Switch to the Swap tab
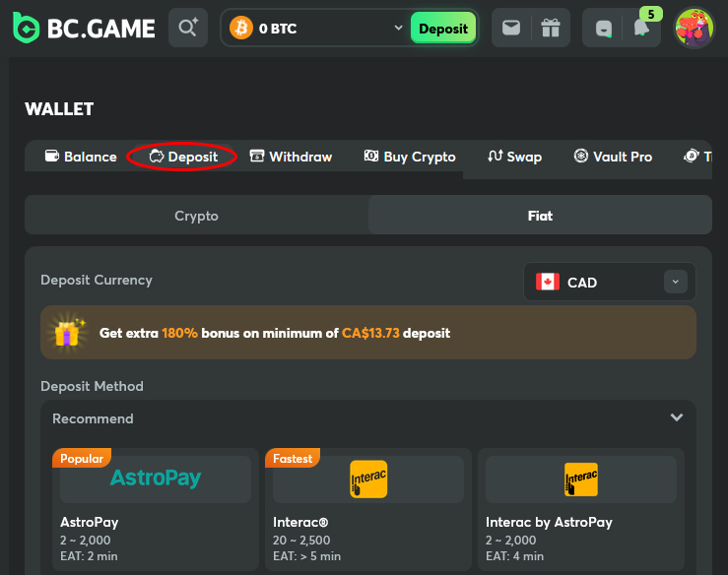Image resolution: width=728 pixels, height=575 pixels. (x=514, y=157)
